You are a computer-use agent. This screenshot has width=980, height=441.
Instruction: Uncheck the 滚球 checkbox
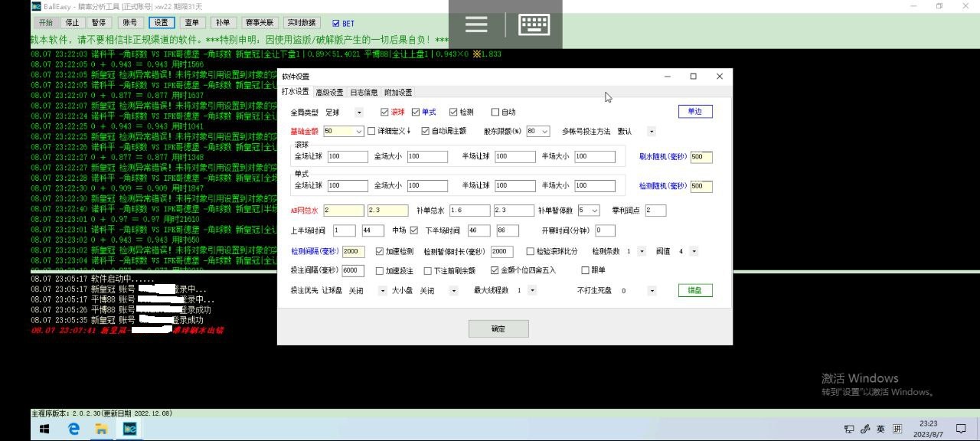click(385, 113)
